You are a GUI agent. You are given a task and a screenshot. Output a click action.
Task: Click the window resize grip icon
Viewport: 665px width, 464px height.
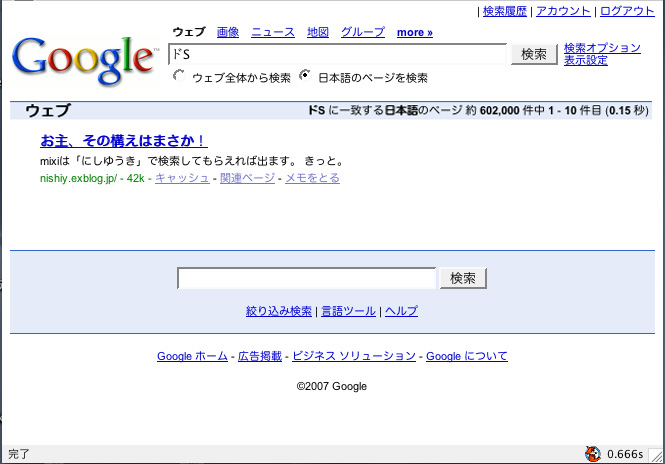pos(658,456)
